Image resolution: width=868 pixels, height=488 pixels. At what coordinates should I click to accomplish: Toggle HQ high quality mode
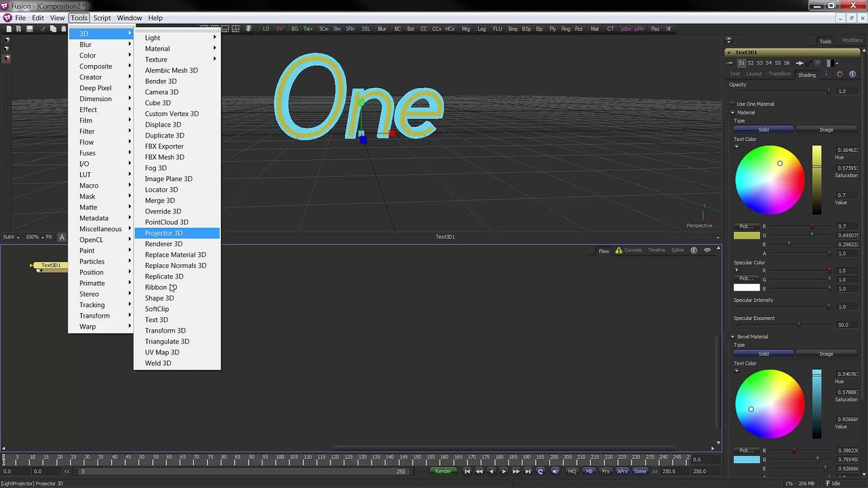click(x=572, y=471)
